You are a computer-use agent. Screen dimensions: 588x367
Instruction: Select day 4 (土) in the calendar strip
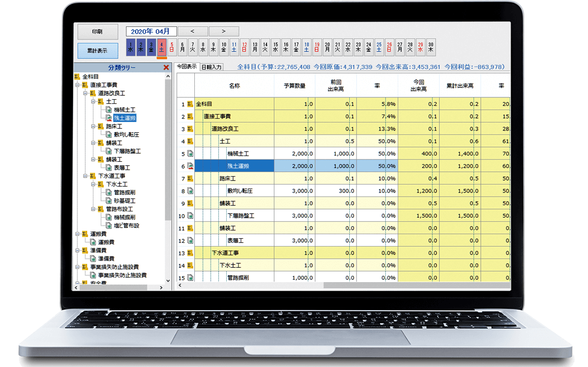pos(162,47)
